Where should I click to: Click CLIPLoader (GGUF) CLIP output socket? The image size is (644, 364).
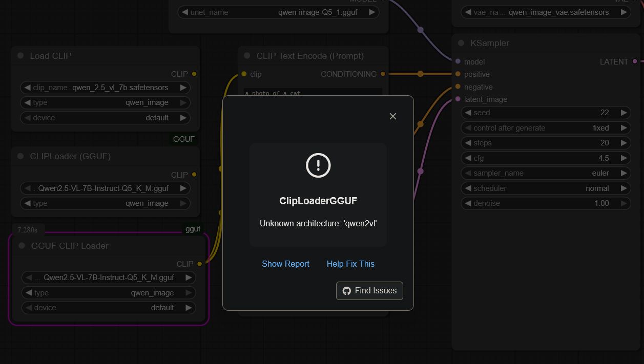coord(194,175)
